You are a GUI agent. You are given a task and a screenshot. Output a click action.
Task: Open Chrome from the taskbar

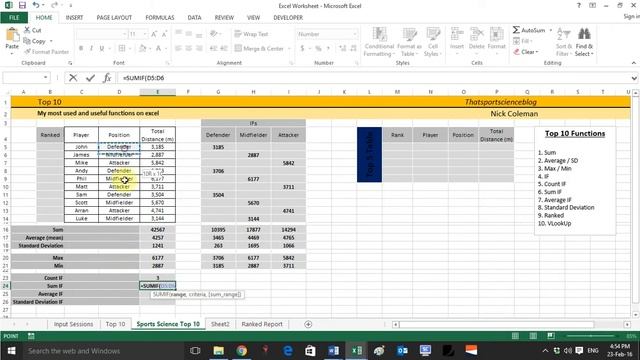tap(242, 351)
